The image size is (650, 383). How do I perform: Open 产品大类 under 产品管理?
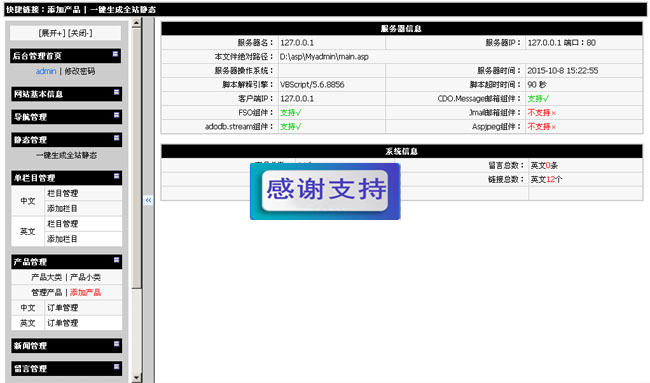coord(46,277)
